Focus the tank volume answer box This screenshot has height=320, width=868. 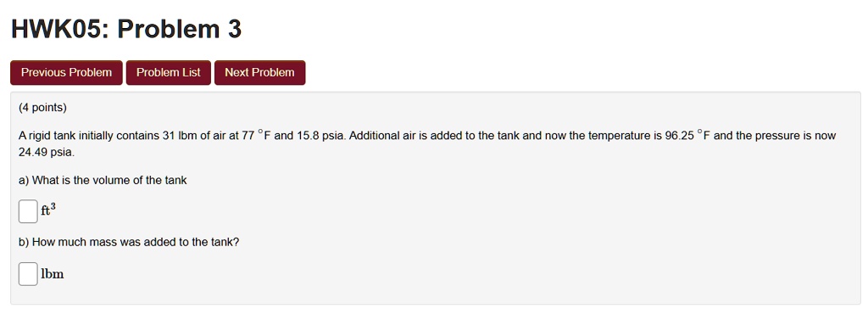pyautogui.click(x=28, y=211)
